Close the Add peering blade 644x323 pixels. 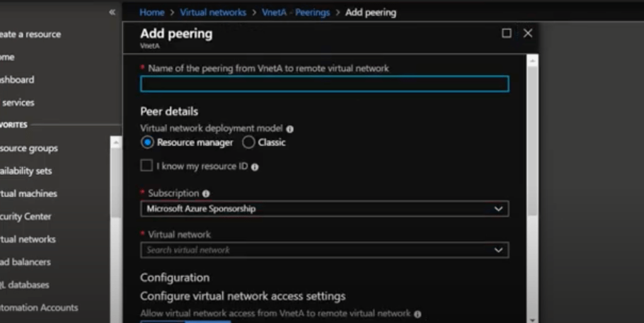(x=528, y=33)
